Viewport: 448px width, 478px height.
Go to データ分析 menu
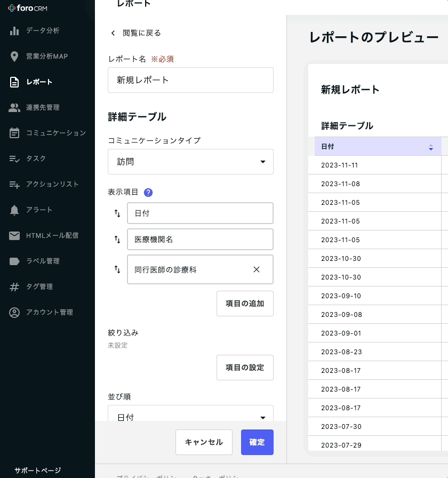pyautogui.click(x=43, y=30)
